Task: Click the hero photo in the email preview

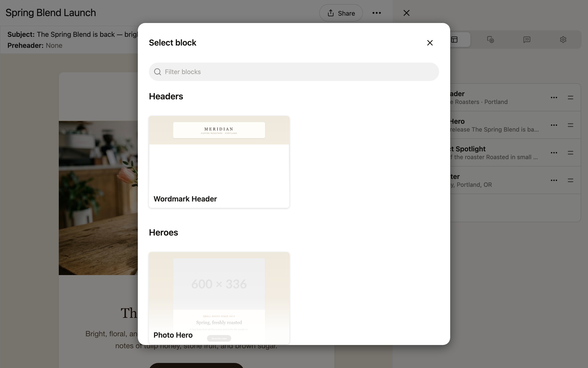Action: (98, 198)
